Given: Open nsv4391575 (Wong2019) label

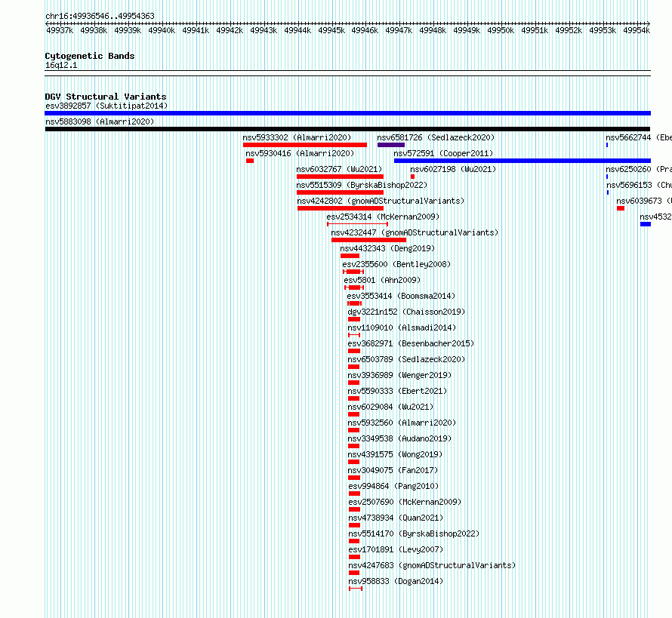Looking at the screenshot, I should pyautogui.click(x=395, y=454).
